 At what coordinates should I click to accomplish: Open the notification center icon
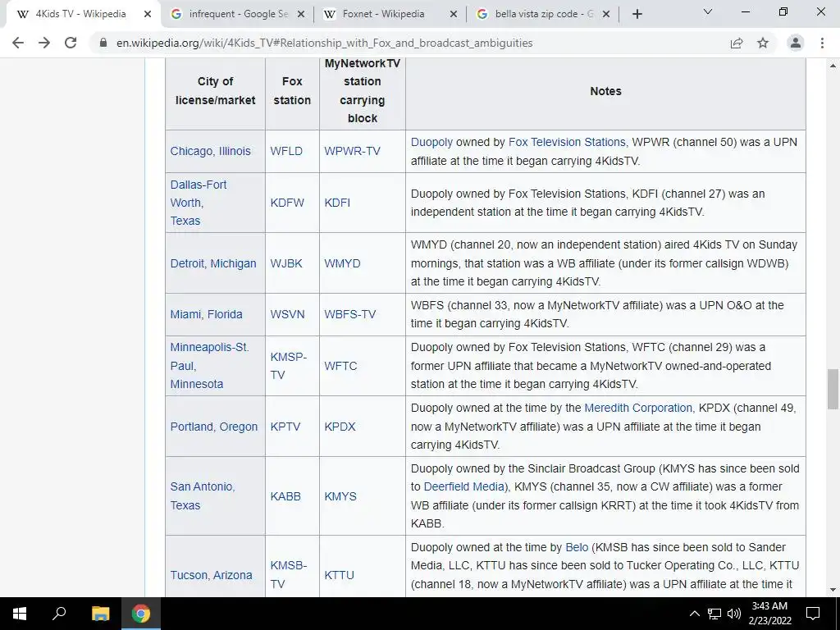(813, 614)
